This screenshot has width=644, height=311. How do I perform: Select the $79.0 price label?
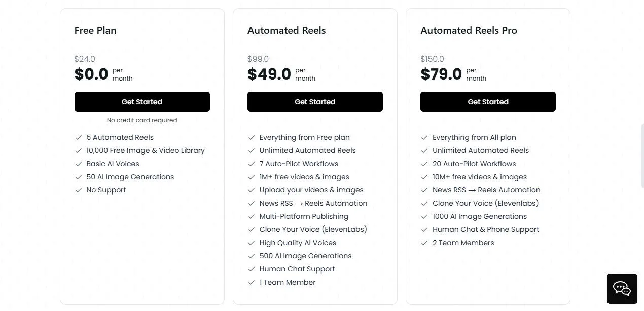[441, 74]
